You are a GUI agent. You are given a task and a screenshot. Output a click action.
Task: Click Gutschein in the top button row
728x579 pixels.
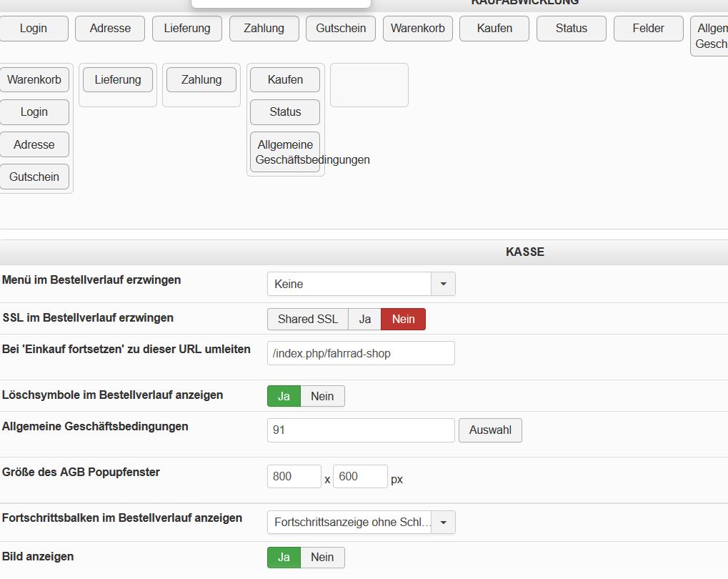point(341,29)
